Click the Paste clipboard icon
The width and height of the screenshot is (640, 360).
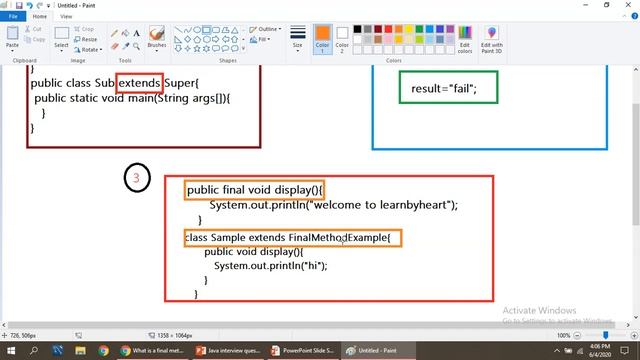coord(12,33)
